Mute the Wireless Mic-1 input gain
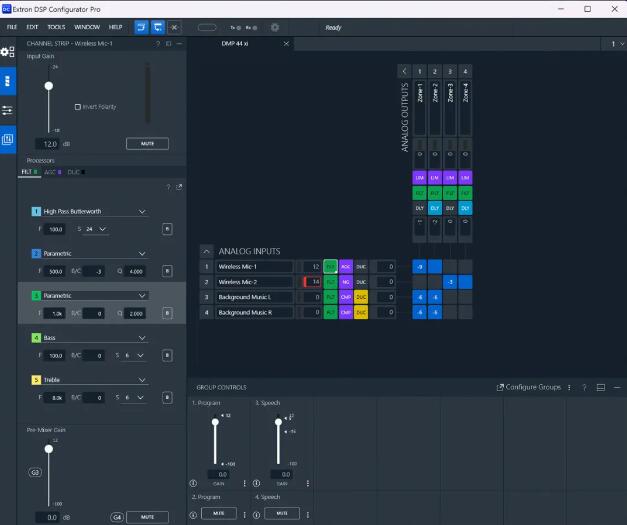This screenshot has height=525, width=627. [x=147, y=144]
